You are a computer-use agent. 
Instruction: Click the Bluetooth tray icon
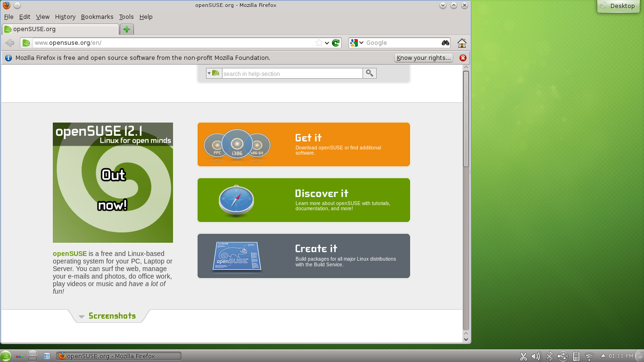coord(549,356)
